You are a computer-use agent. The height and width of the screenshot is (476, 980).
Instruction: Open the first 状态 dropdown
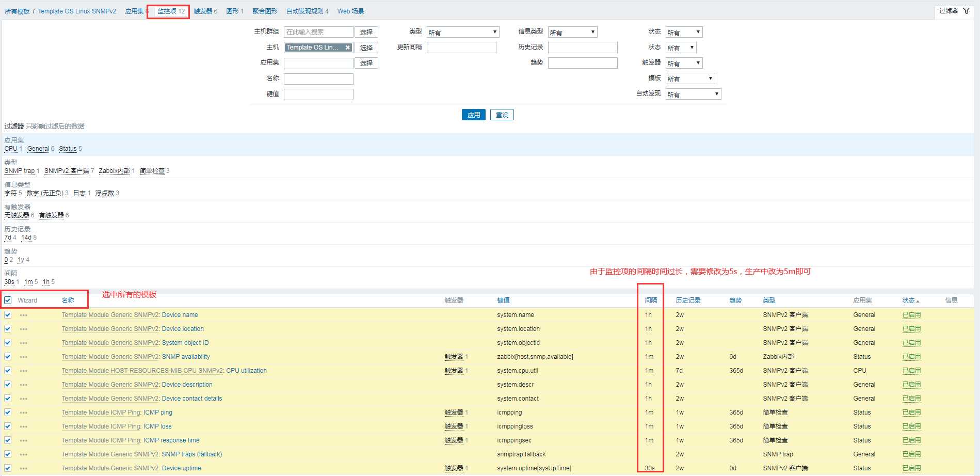point(684,32)
